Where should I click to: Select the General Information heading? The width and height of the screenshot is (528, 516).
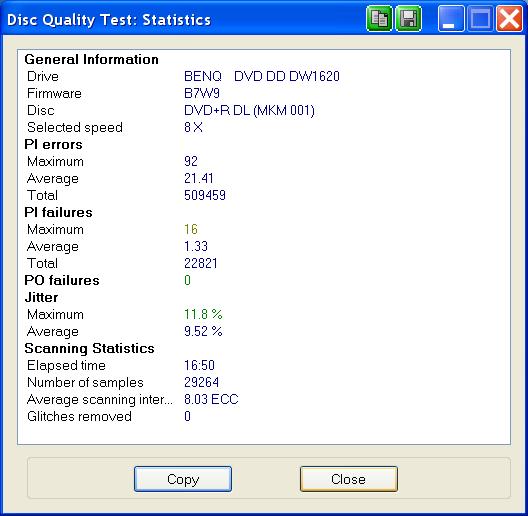(91, 59)
